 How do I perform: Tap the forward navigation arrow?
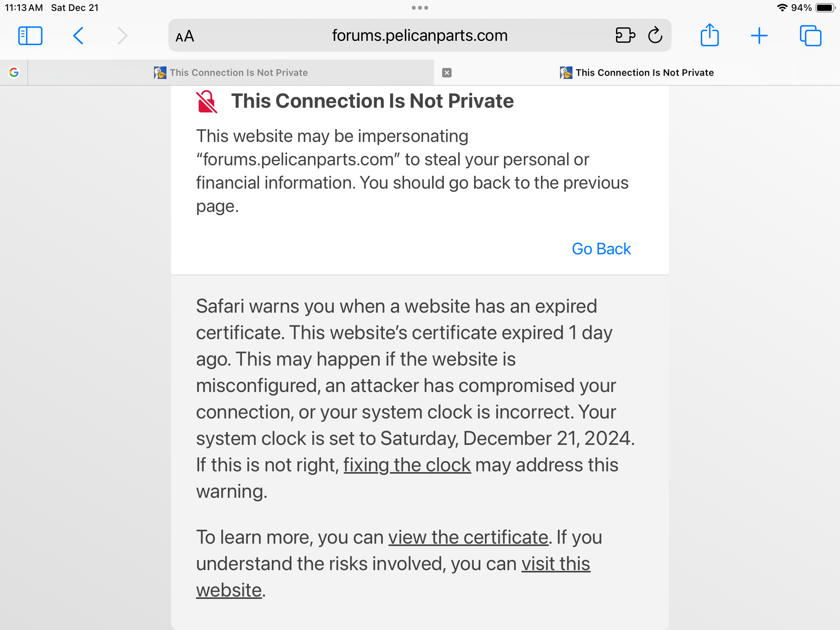tap(122, 36)
